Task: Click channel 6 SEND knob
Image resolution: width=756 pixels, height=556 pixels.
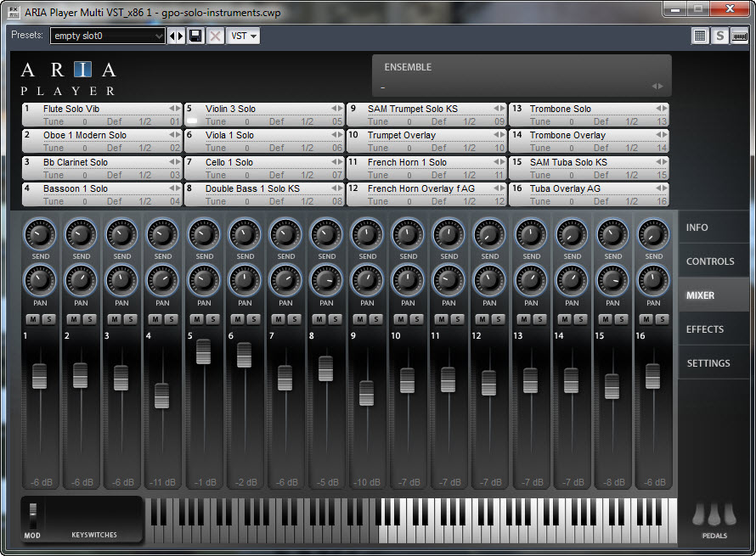Action: (245, 234)
